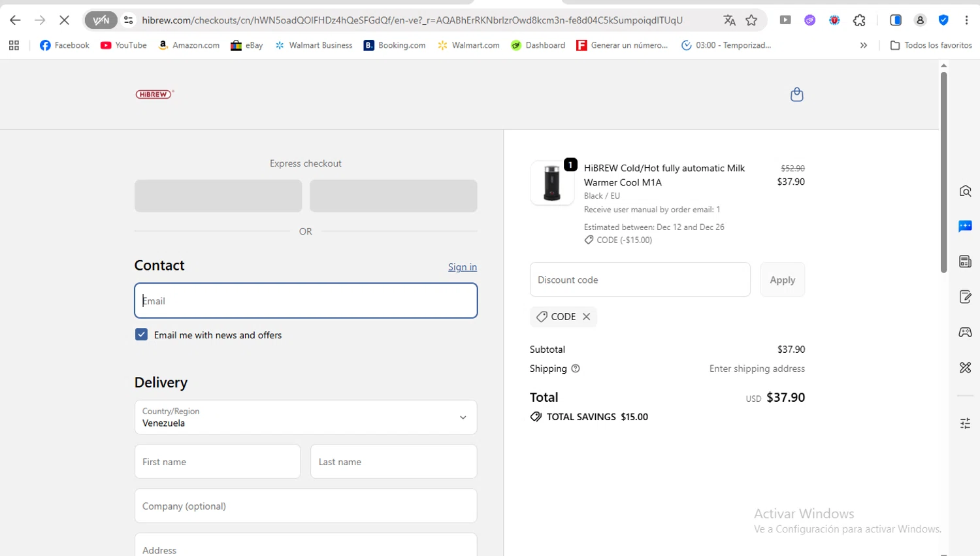Click the Address field
The image size is (980, 556).
click(306, 546)
